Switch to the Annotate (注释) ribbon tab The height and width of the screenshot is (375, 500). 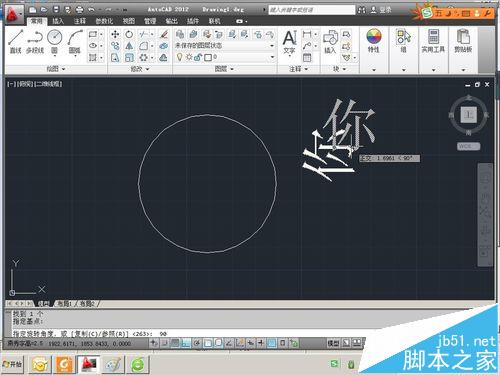79,21
